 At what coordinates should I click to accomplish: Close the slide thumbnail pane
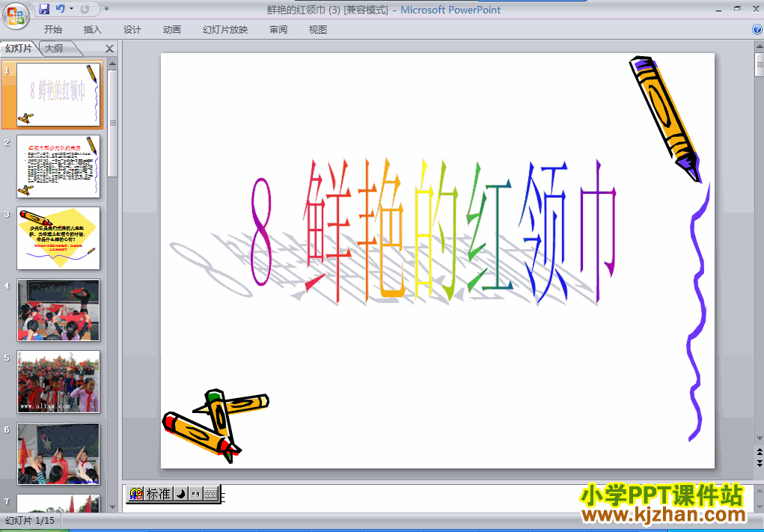click(110, 49)
